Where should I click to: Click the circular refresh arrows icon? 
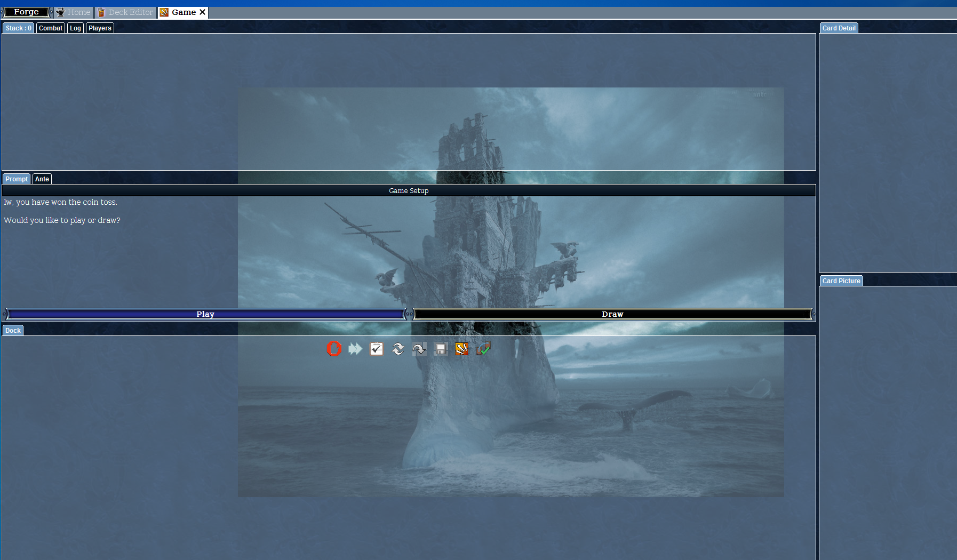[x=398, y=349]
